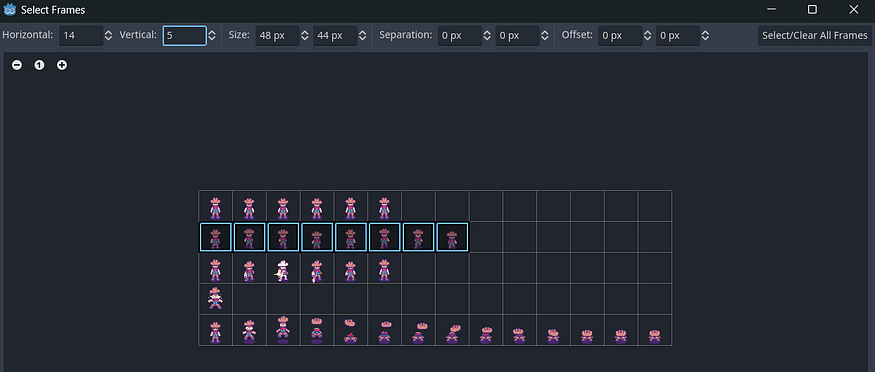Deselect fourth highlighted frame in second row
The width and height of the screenshot is (875, 372).
pos(317,237)
